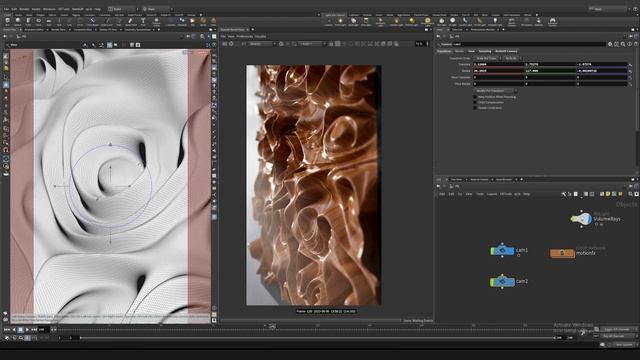Open the Windows menu in main menu bar
The height and width of the screenshot is (360, 640).
pyautogui.click(x=49, y=9)
